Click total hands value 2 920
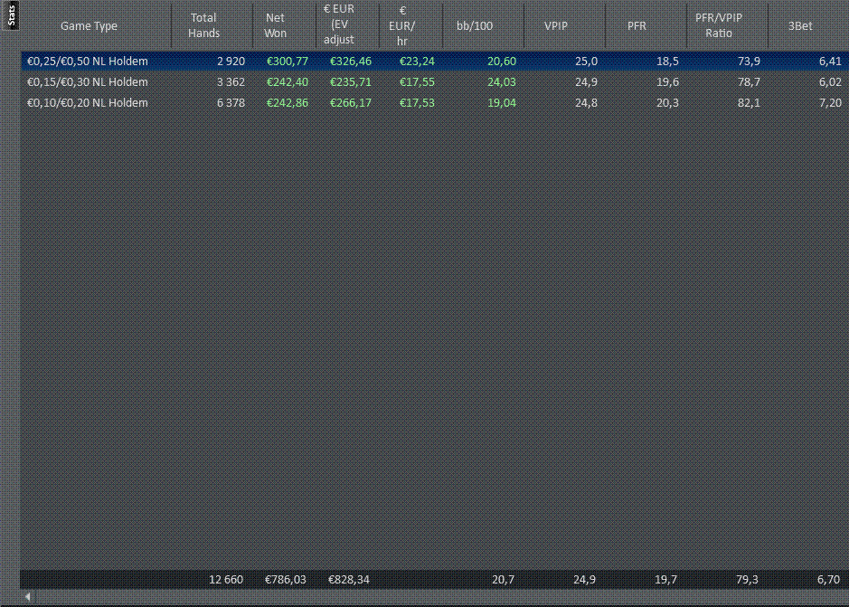Viewport: 868px width, 607px height. point(231,61)
